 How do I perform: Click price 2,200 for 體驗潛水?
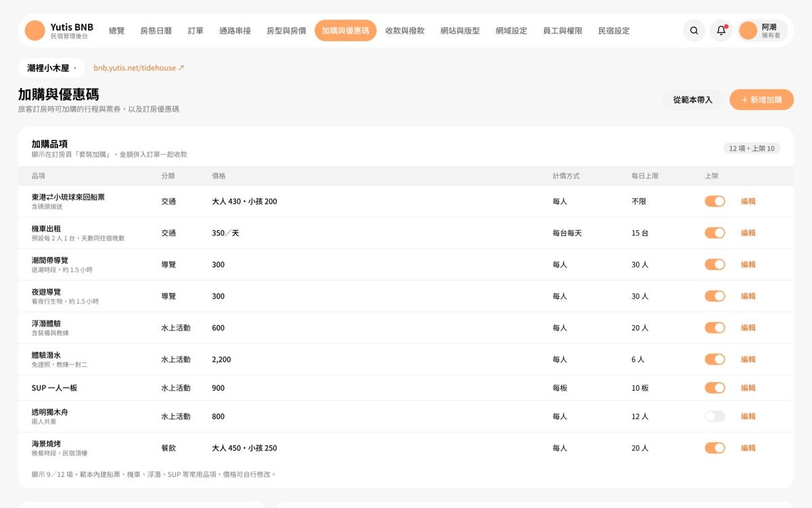pos(221,359)
